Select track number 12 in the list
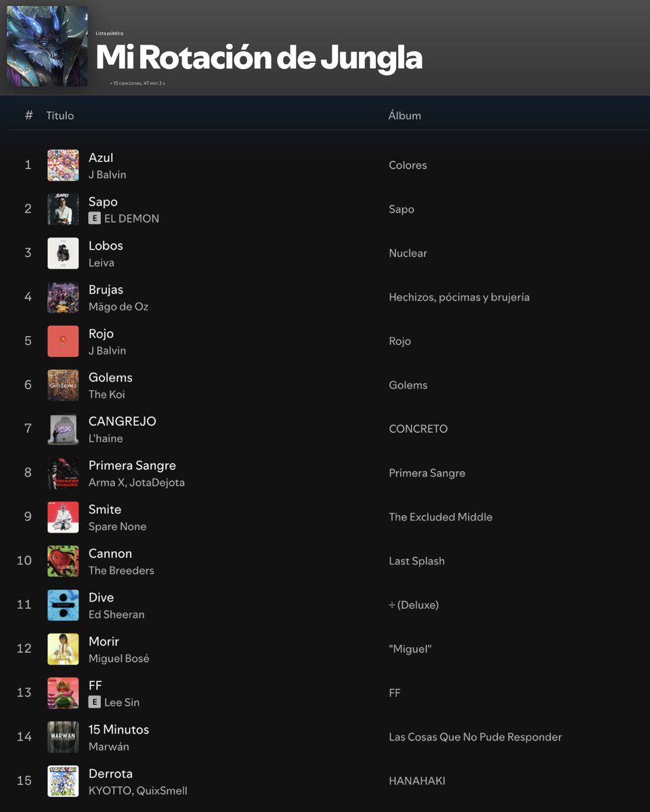650x812 pixels. tap(24, 649)
